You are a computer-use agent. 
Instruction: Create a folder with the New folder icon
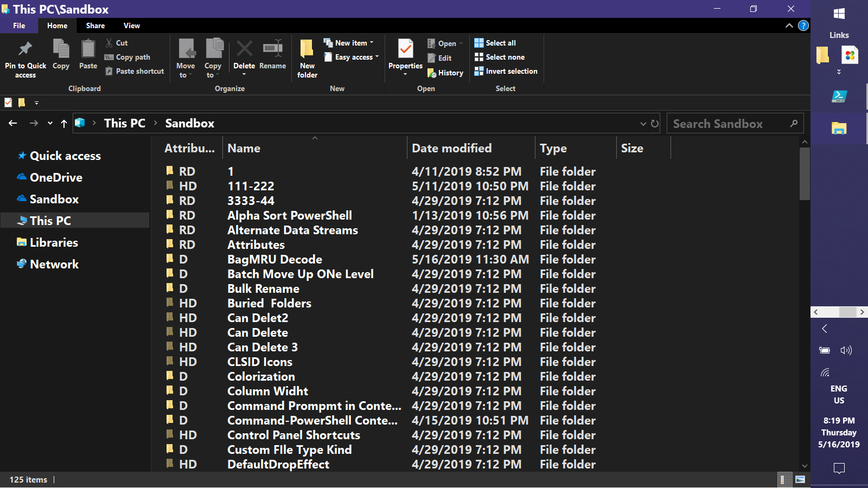point(307,49)
